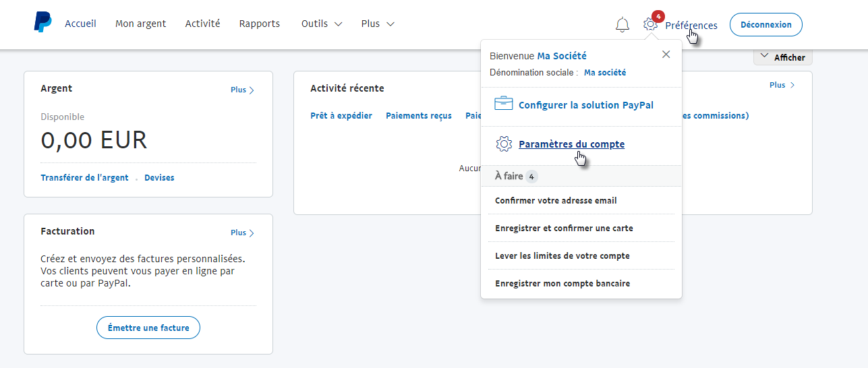Select Enregistrer et confirmer une carte

click(564, 228)
